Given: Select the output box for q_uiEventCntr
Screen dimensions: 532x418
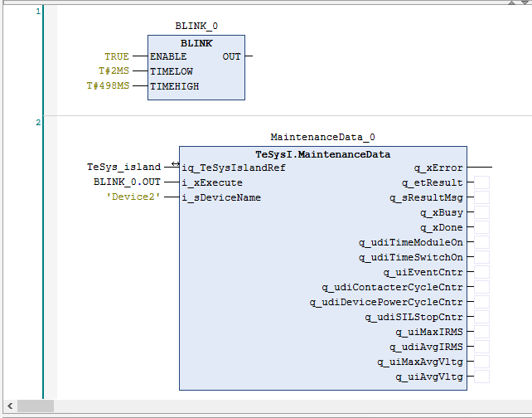Looking at the screenshot, I should 481,272.
